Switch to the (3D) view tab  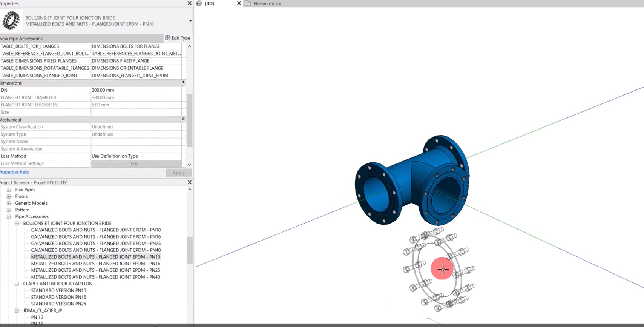[209, 3]
